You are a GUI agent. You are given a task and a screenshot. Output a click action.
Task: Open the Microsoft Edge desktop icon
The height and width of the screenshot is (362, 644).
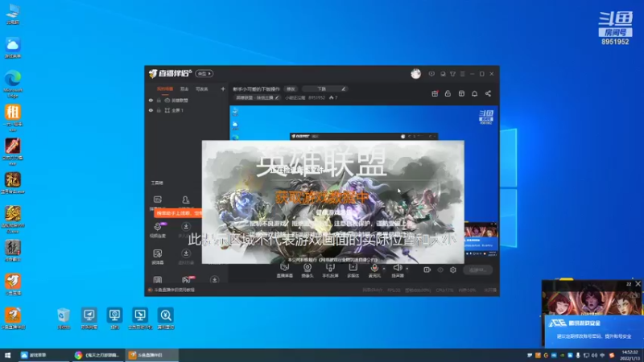[13, 84]
